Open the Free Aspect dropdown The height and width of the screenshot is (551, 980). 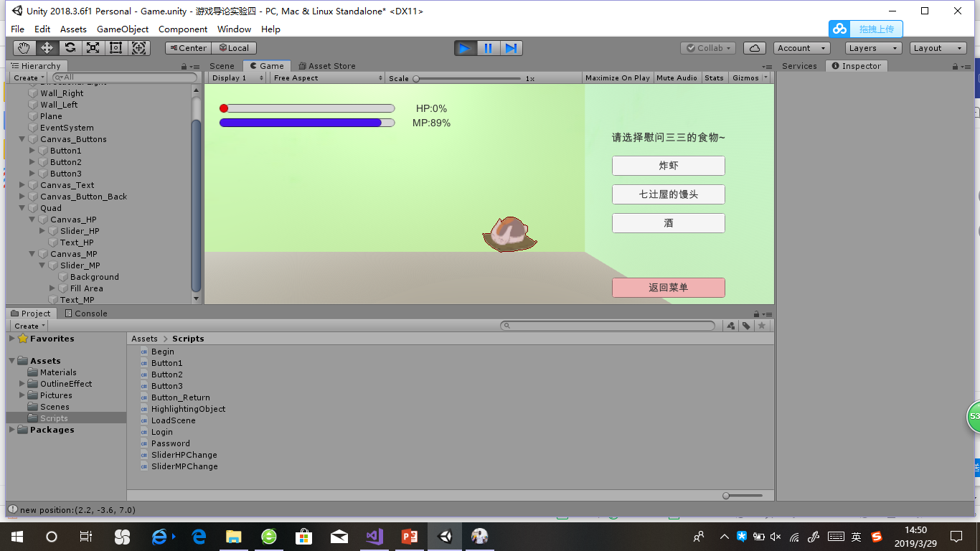[x=326, y=77]
